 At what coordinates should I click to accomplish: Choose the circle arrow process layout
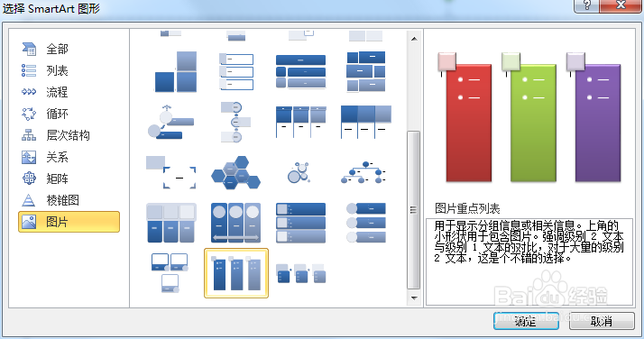pyautogui.click(x=170, y=122)
